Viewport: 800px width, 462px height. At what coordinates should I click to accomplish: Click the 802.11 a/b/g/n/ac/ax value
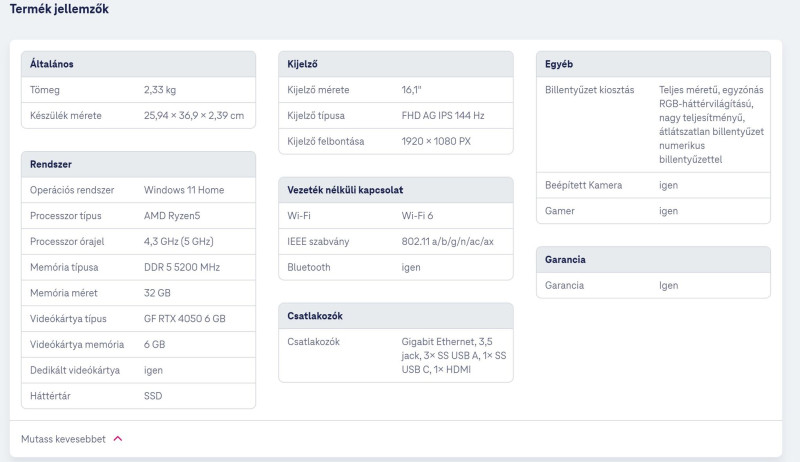pyautogui.click(x=447, y=242)
